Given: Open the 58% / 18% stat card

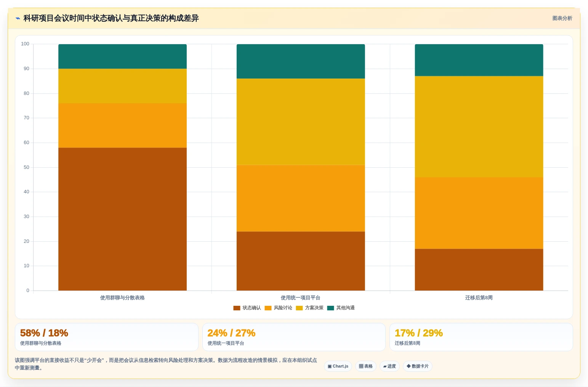Looking at the screenshot, I should pyautogui.click(x=107, y=337).
